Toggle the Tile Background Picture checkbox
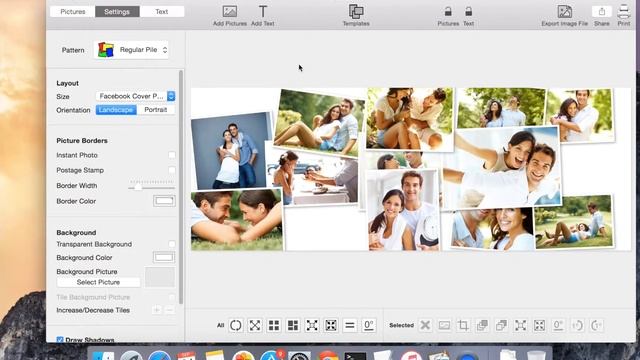 172,297
